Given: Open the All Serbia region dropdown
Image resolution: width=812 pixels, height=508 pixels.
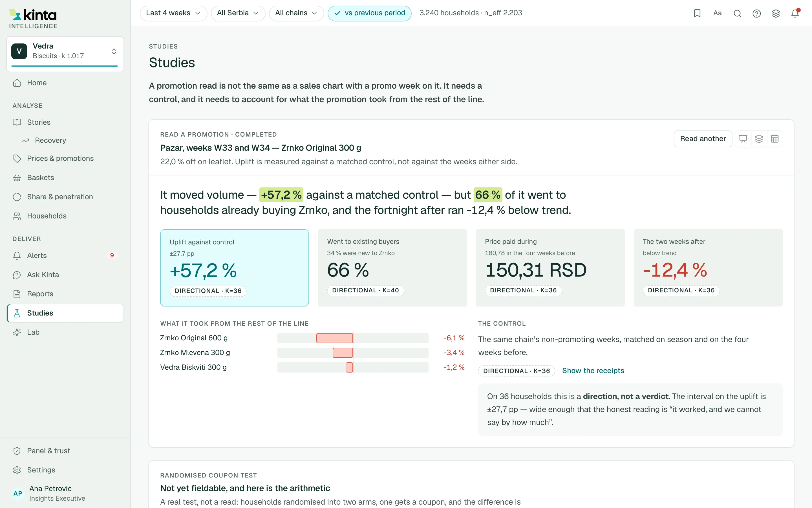Looking at the screenshot, I should pos(238,13).
